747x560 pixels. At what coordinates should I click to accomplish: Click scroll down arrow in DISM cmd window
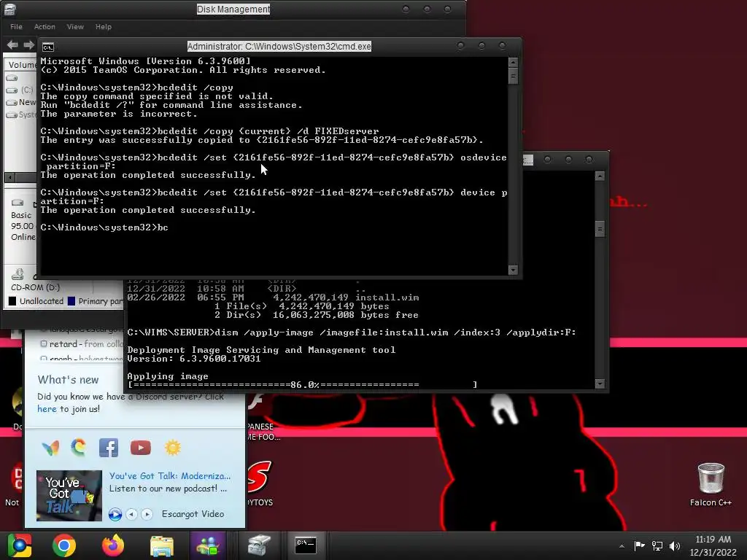coord(600,384)
